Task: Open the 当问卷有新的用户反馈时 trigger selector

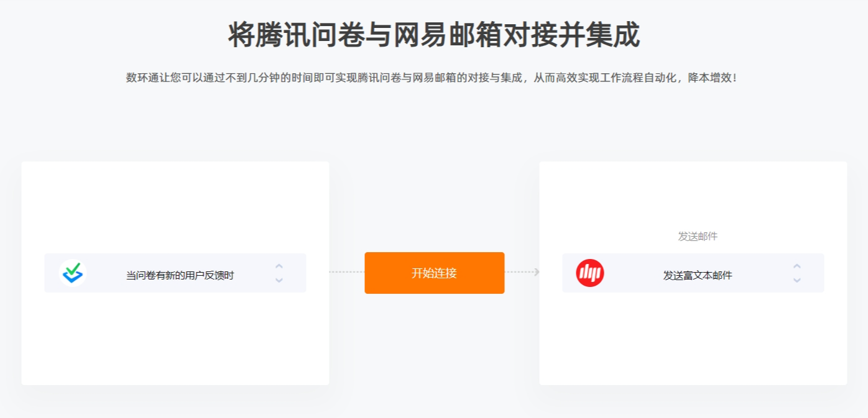Action: [x=175, y=273]
